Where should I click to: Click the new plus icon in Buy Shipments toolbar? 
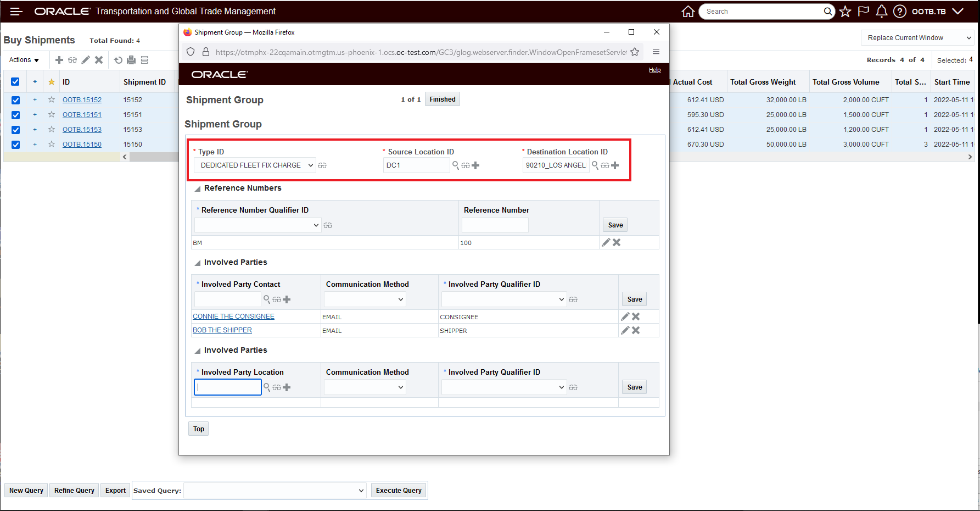point(59,60)
